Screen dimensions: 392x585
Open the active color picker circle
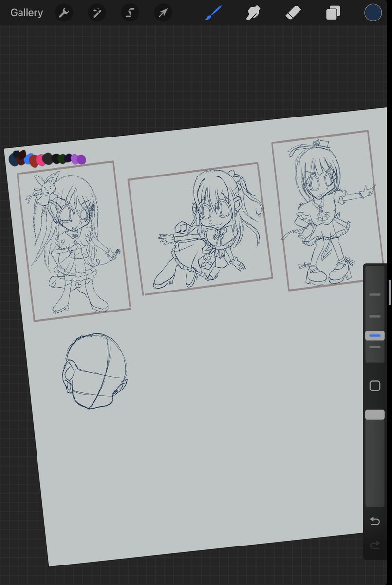tap(373, 13)
